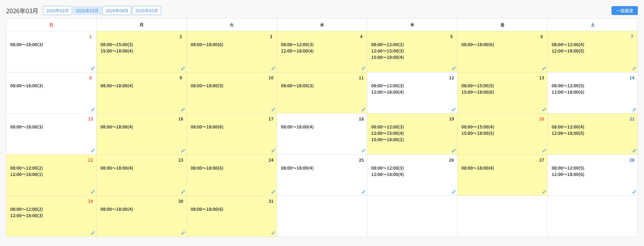Click the edit pencil for March 1
The width and height of the screenshot is (644, 246).
tap(93, 68)
